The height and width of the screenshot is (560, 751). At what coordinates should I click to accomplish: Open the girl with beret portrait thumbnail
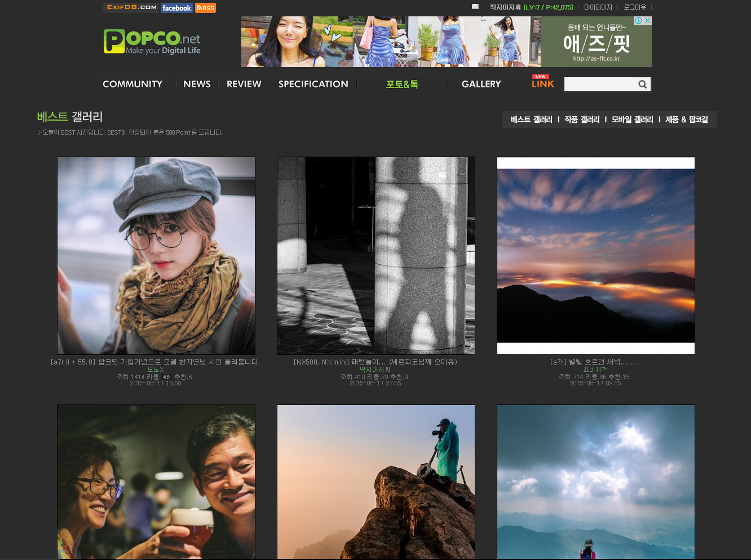pyautogui.click(x=156, y=256)
